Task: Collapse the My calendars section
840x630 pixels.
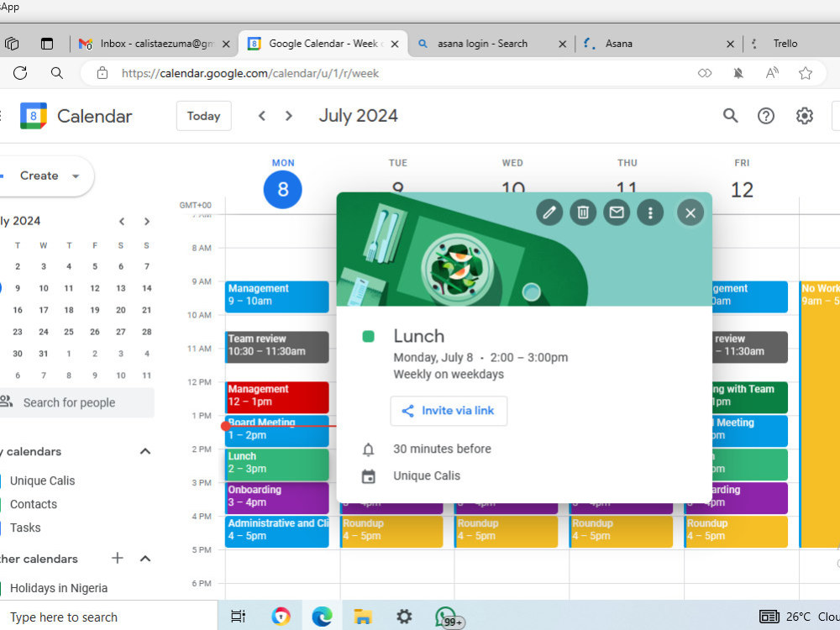Action: click(x=145, y=452)
